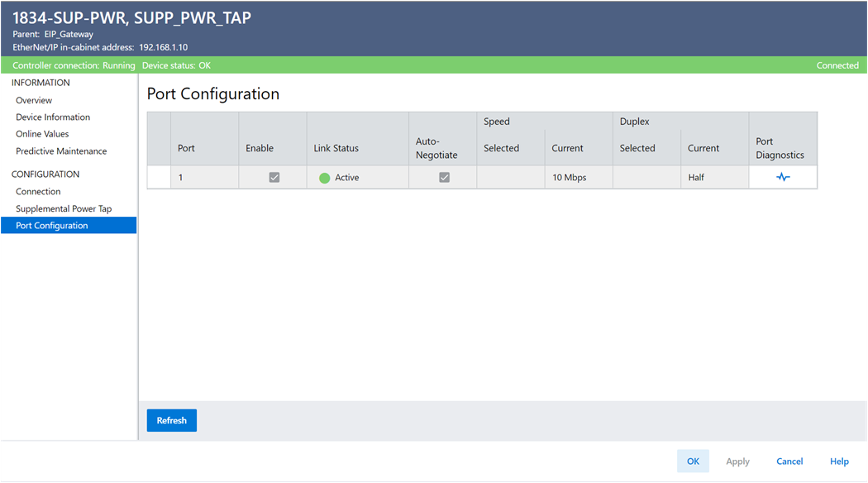Go to Online Values

[x=42, y=134]
